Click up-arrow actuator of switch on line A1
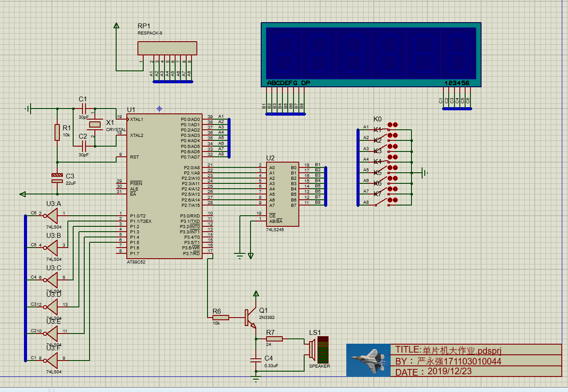The height and width of the screenshot is (392, 568). (396, 125)
